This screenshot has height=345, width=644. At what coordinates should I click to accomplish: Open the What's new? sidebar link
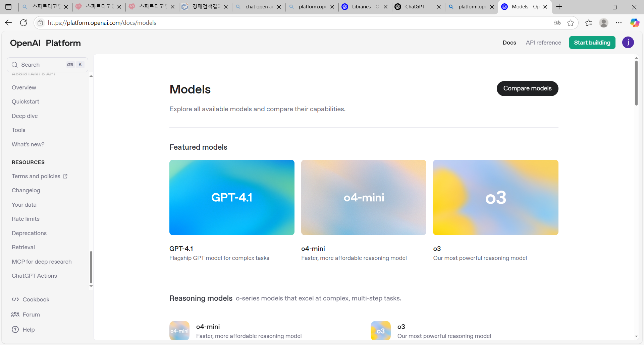click(28, 144)
